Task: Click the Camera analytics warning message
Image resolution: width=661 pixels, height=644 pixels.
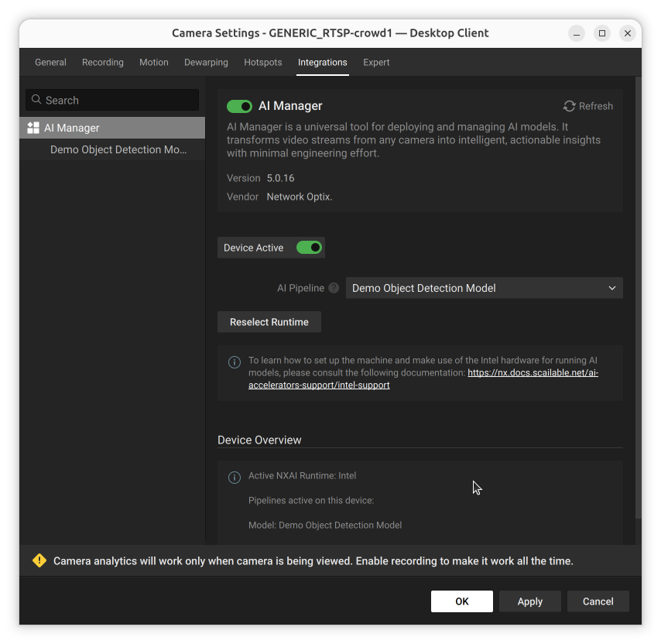Action: coord(313,561)
